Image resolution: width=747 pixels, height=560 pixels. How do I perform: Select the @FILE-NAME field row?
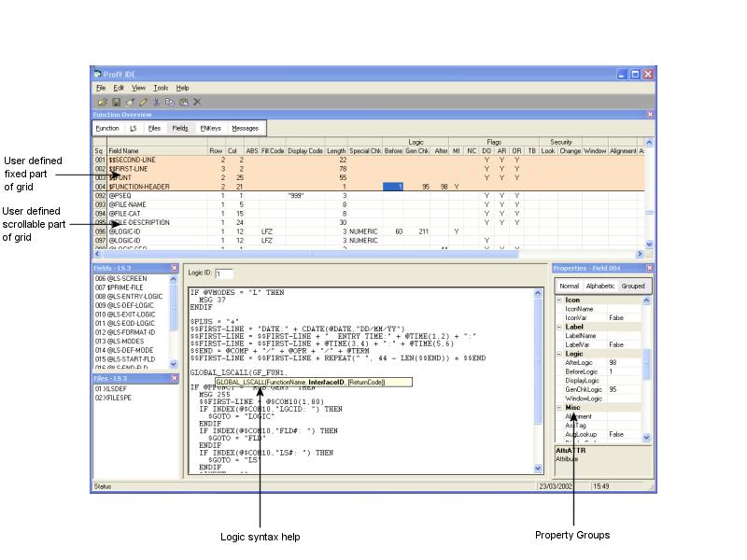pyautogui.click(x=369, y=204)
